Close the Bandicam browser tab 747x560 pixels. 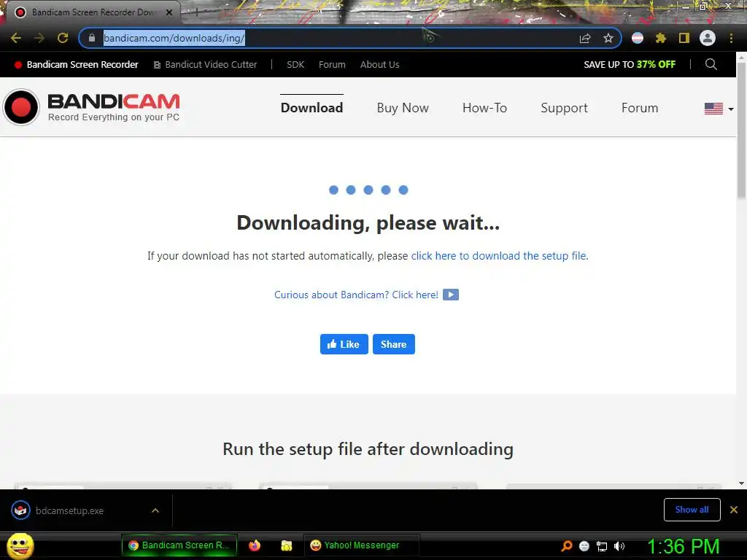(x=169, y=12)
